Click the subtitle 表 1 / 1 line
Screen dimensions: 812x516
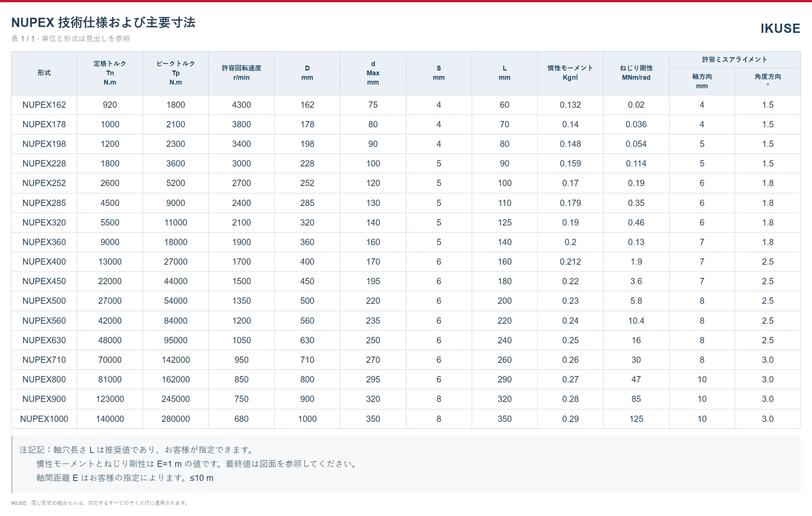71,38
